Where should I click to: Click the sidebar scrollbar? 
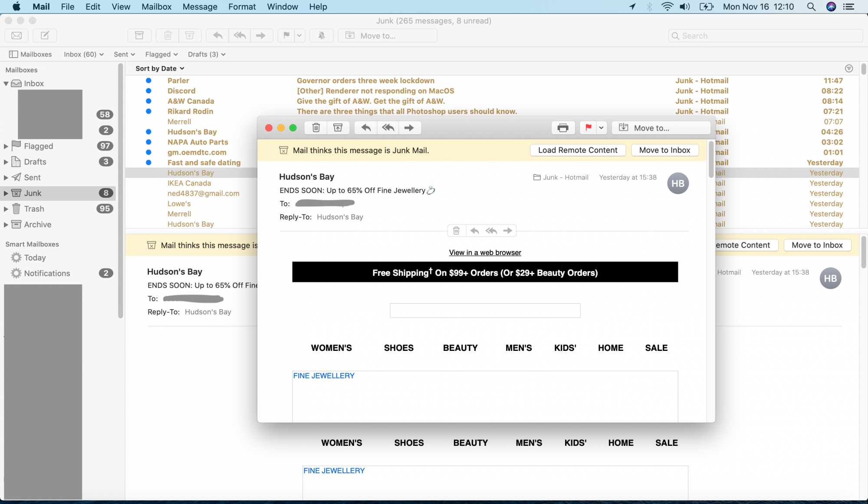(120, 191)
